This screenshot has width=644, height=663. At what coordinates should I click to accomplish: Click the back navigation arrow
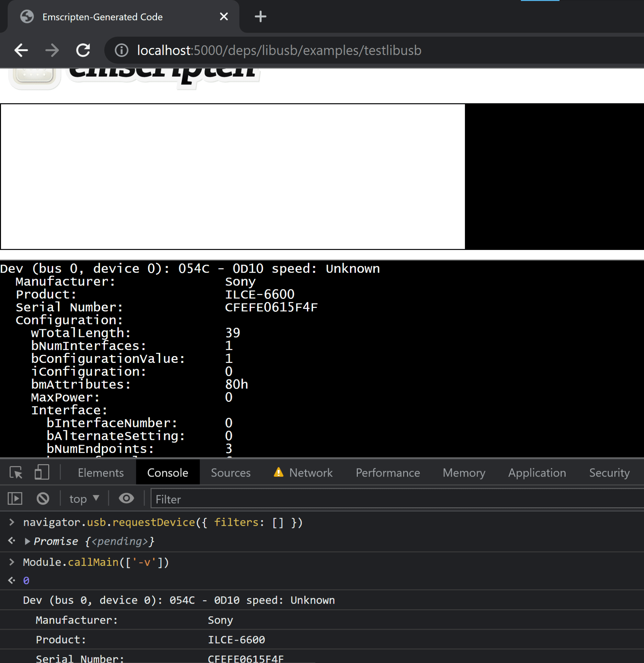(x=21, y=50)
